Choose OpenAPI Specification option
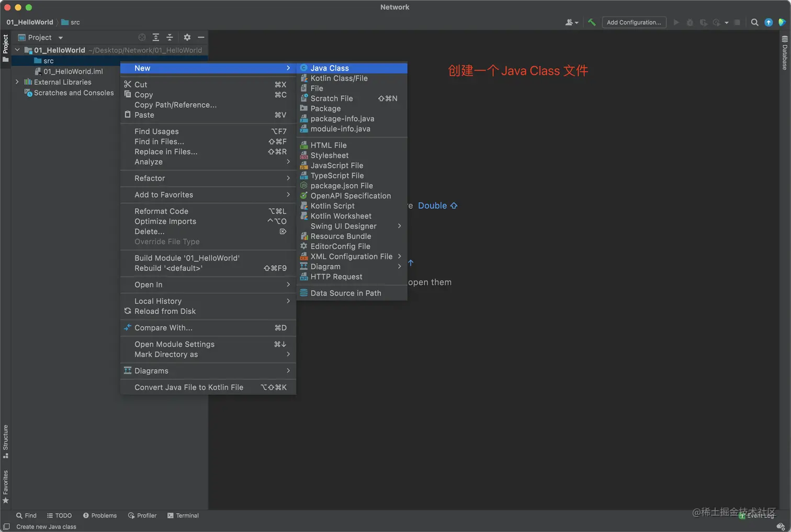This screenshot has height=532, width=791. coord(352,196)
